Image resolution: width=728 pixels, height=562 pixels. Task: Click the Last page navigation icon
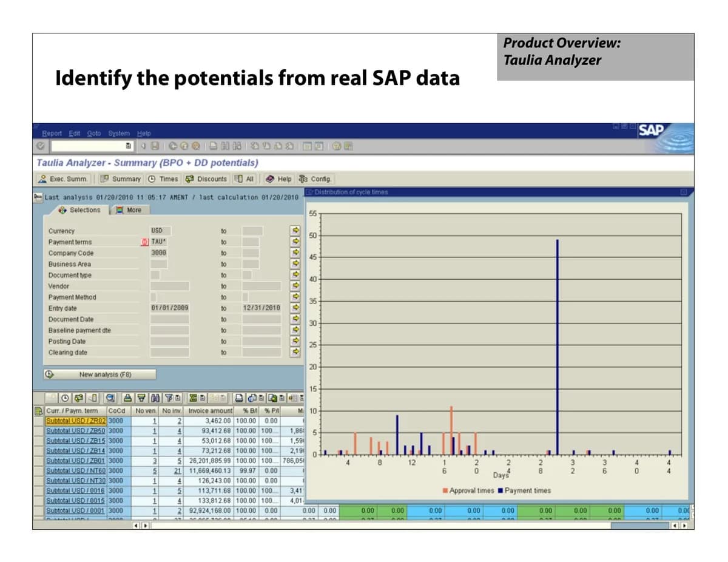coord(289,146)
